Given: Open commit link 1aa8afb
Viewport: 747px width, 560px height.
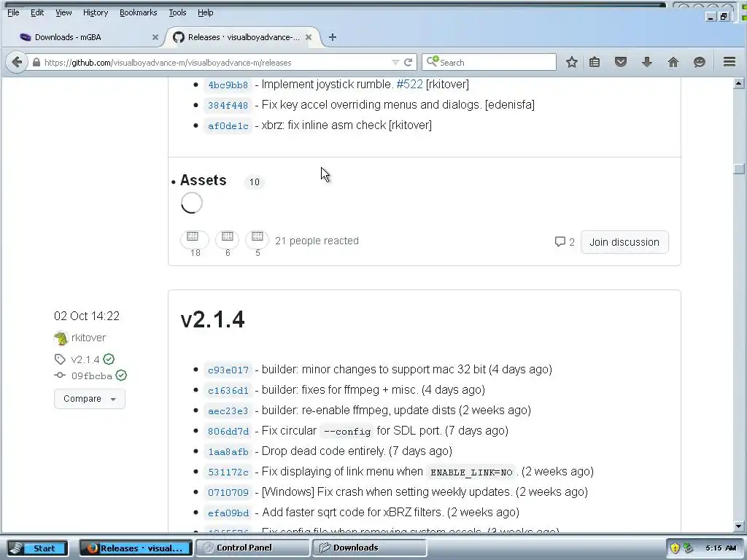Looking at the screenshot, I should click(x=228, y=452).
